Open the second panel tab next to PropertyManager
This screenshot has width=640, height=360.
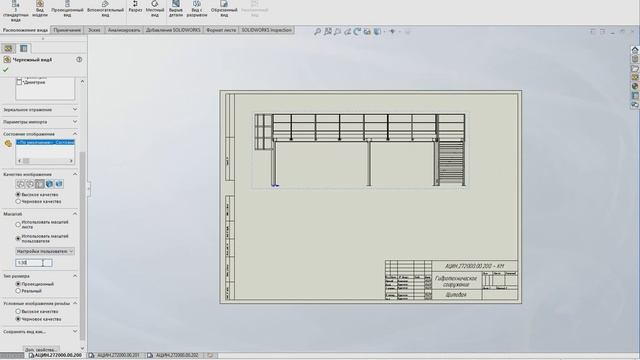pyautogui.click(x=24, y=48)
